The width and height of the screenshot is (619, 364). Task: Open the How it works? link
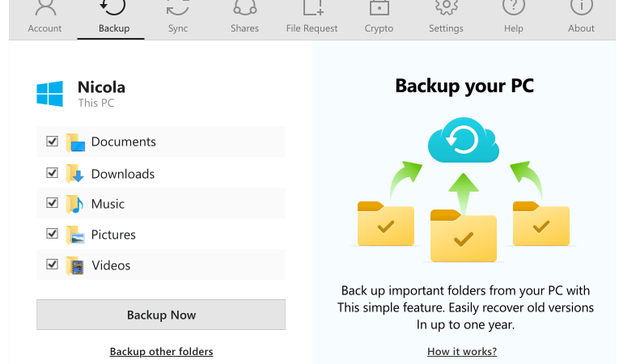(462, 351)
